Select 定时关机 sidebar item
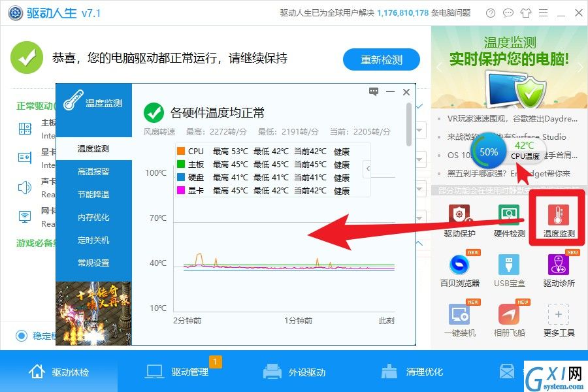 pos(93,240)
